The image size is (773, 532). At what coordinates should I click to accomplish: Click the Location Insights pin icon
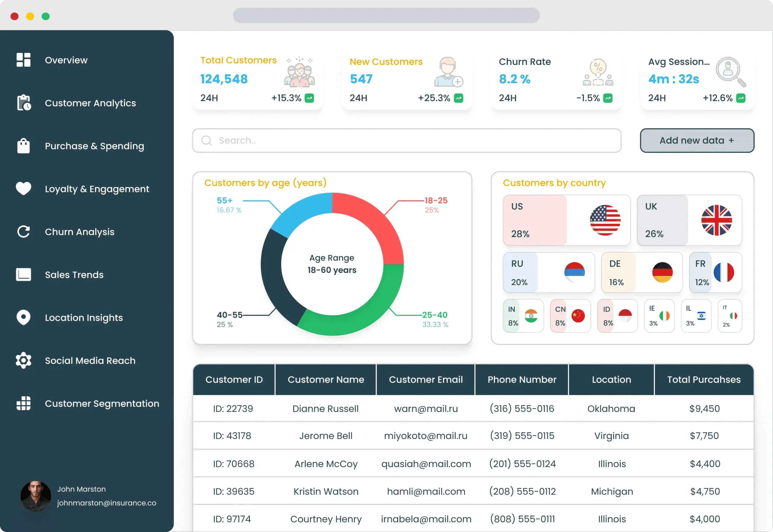pyautogui.click(x=23, y=317)
